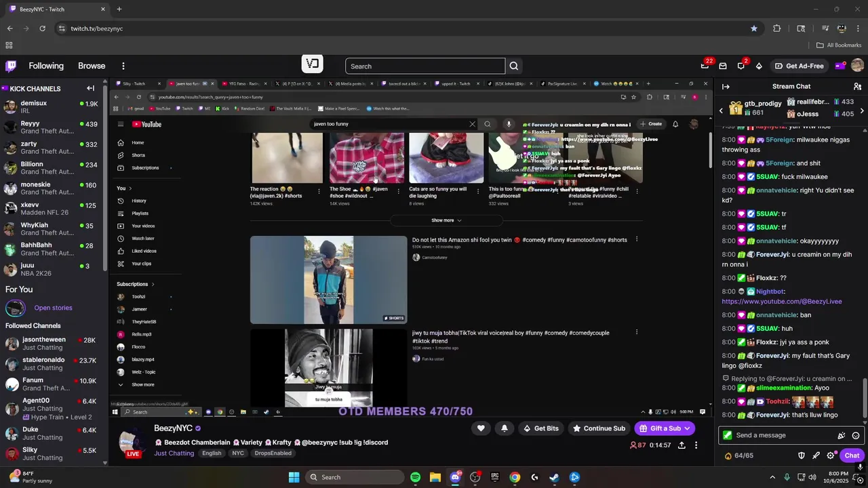The width and height of the screenshot is (868, 488).
Task: Open the chat Power-ups icon in the message box
Action: pos(842,435)
